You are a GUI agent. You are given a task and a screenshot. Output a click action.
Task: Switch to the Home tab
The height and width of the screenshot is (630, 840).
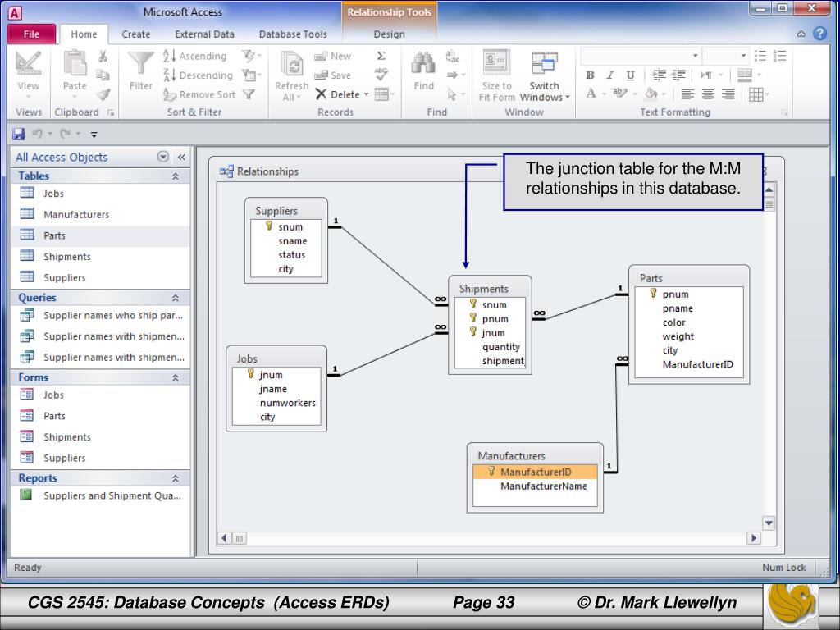click(x=84, y=34)
